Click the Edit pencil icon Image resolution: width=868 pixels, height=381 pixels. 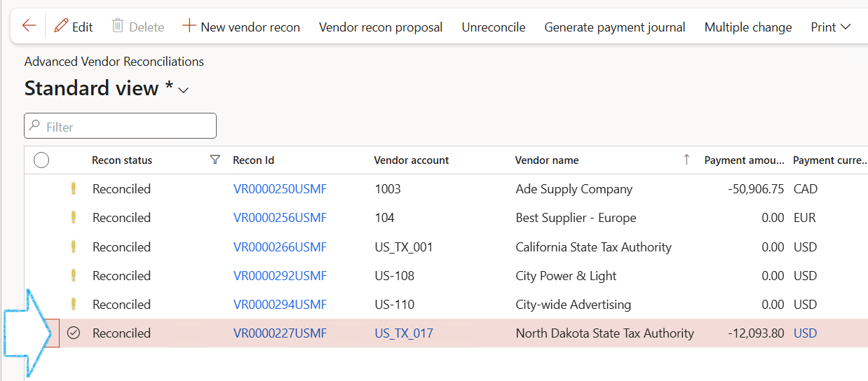tap(62, 26)
